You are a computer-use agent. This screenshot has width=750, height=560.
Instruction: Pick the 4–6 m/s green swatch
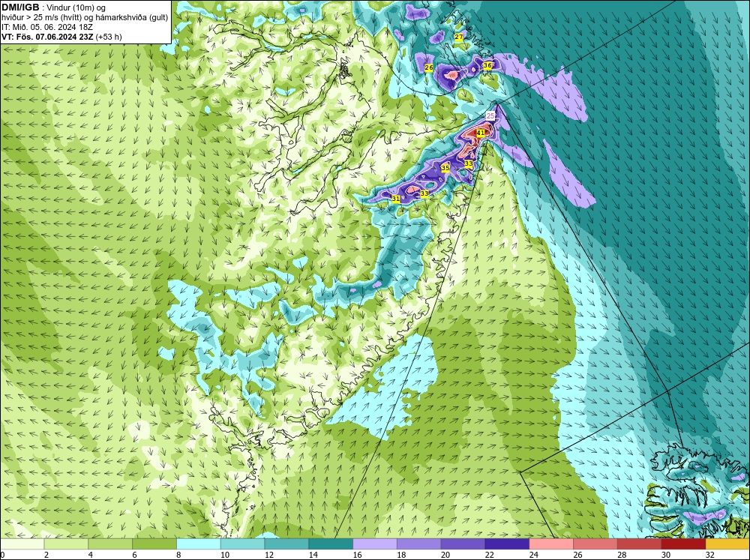click(110, 544)
